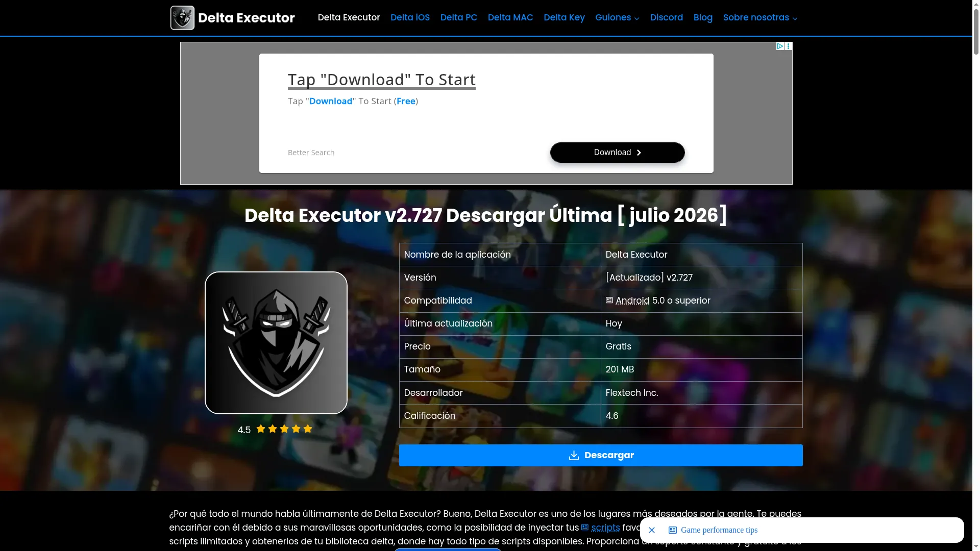Click the newspaper icon in Game performance tips
The image size is (980, 551).
point(673,530)
